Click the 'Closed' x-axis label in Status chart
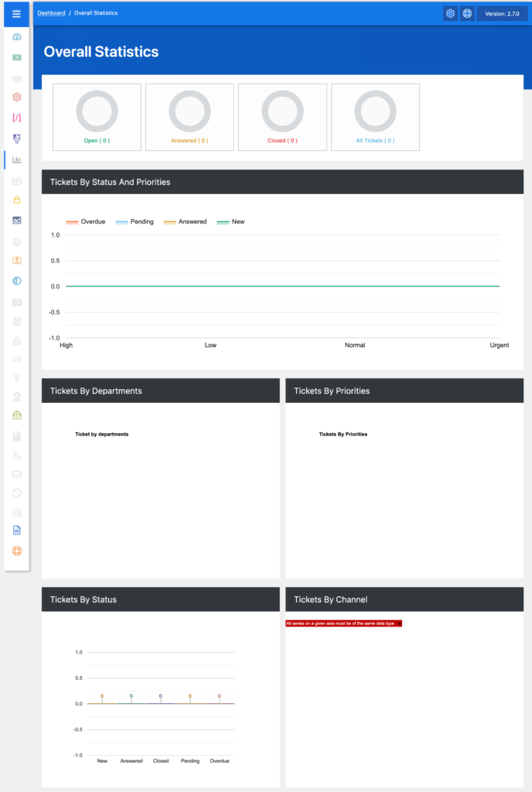Screen dimensions: 532x792 pyautogui.click(x=161, y=761)
